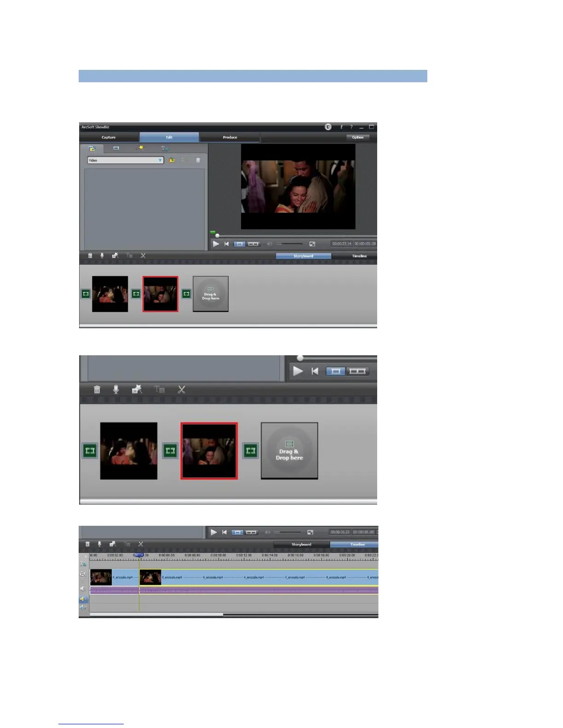Viewport: 563px width, 728px height.
Task: Jump to start in the full ShowBiz window
Action: [x=227, y=244]
